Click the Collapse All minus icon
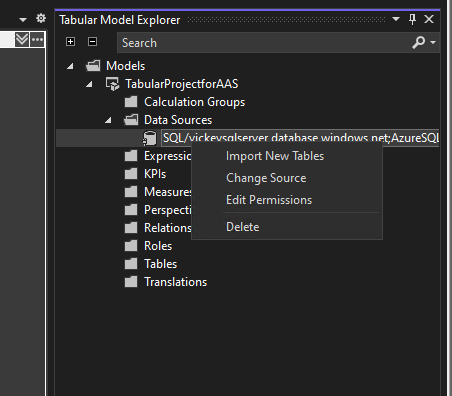The image size is (452, 396). pos(92,42)
